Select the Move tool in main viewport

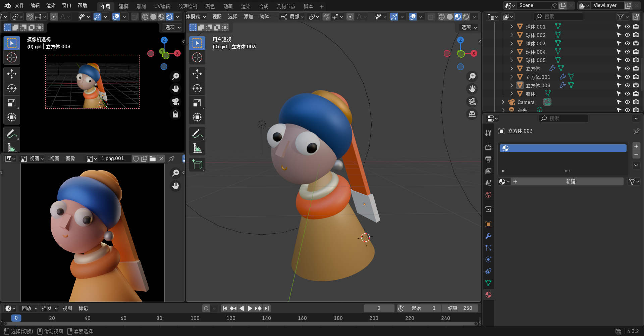[197, 74]
